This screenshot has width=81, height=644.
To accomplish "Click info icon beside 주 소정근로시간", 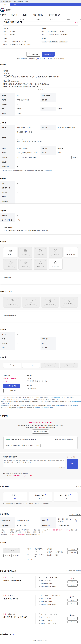I will (27, 132).
